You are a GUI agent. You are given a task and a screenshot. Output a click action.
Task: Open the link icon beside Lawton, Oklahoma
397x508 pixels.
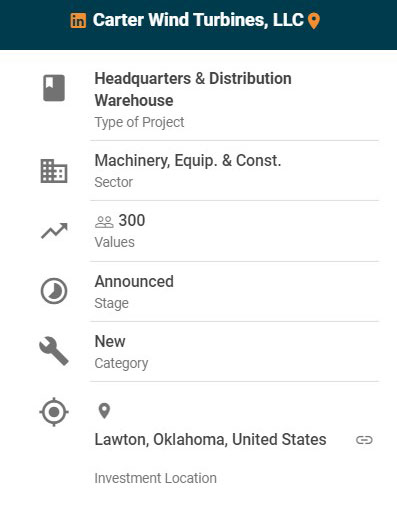[x=364, y=440]
